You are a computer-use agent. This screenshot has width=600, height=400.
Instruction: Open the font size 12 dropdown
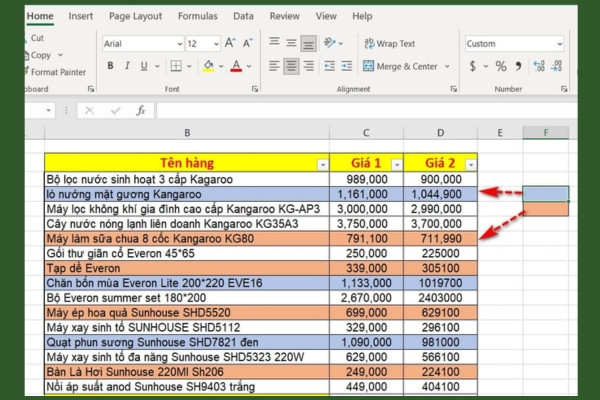coord(216,44)
